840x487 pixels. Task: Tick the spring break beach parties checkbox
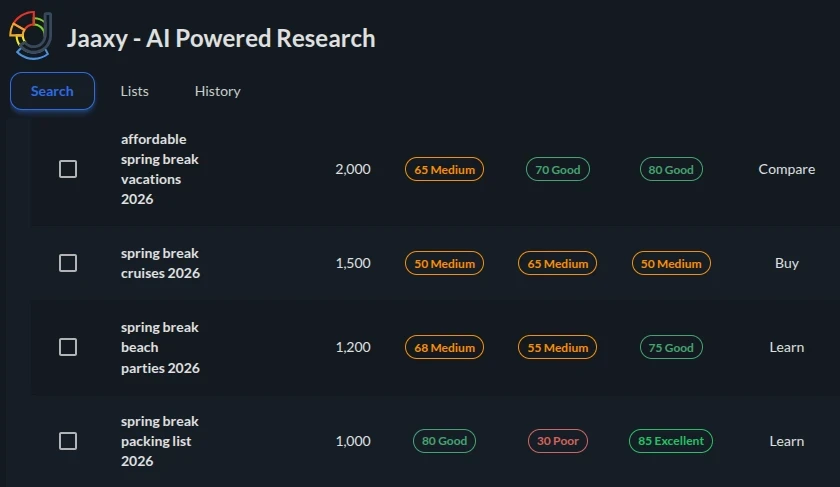tap(68, 347)
